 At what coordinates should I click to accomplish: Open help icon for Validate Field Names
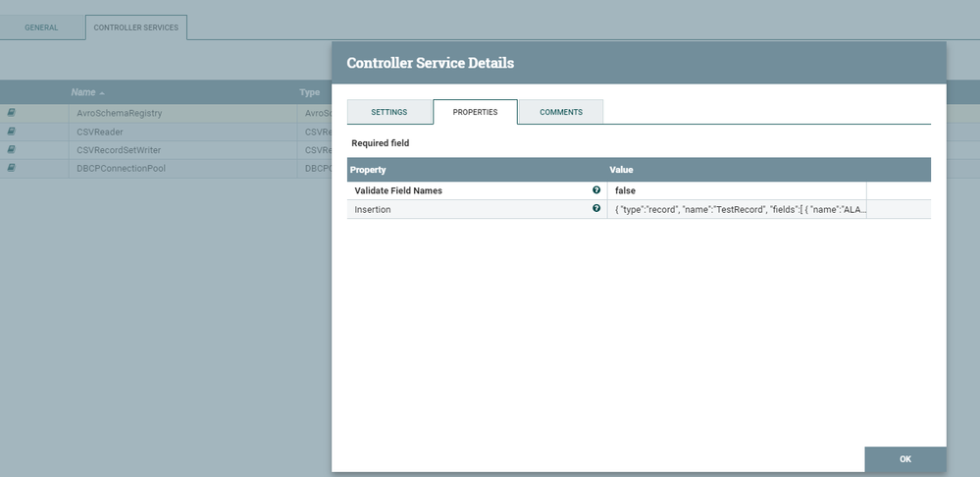tap(596, 190)
